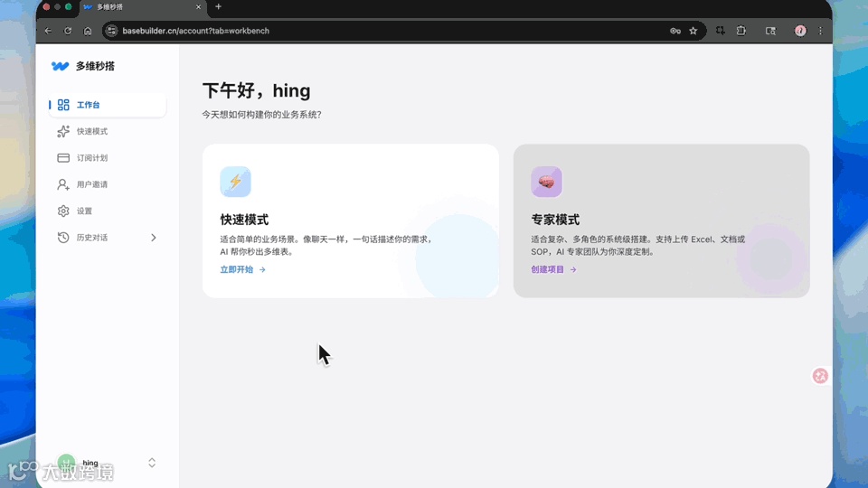
Task: Click the tab search / media icon in toolbar
Action: pos(770,31)
